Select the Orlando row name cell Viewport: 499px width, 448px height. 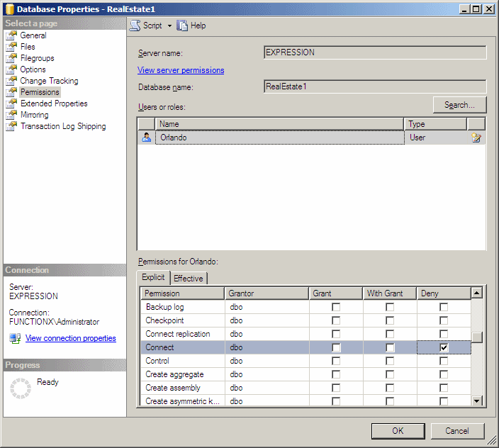280,138
